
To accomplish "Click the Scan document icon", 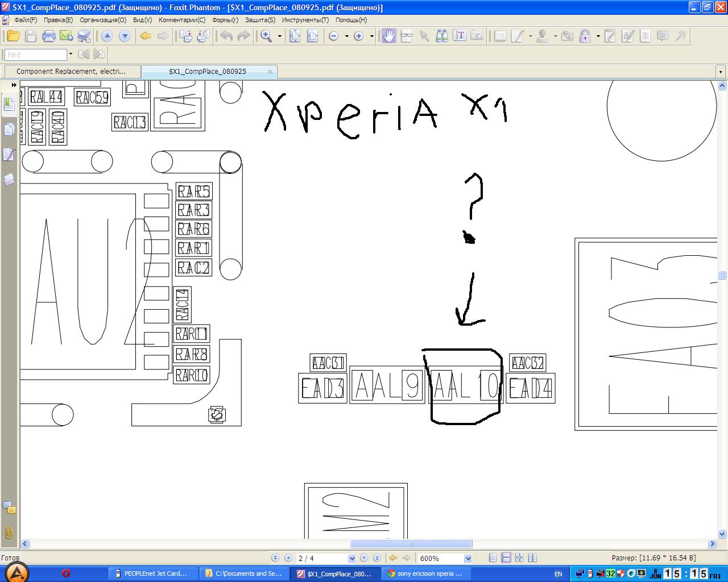I will (x=84, y=36).
